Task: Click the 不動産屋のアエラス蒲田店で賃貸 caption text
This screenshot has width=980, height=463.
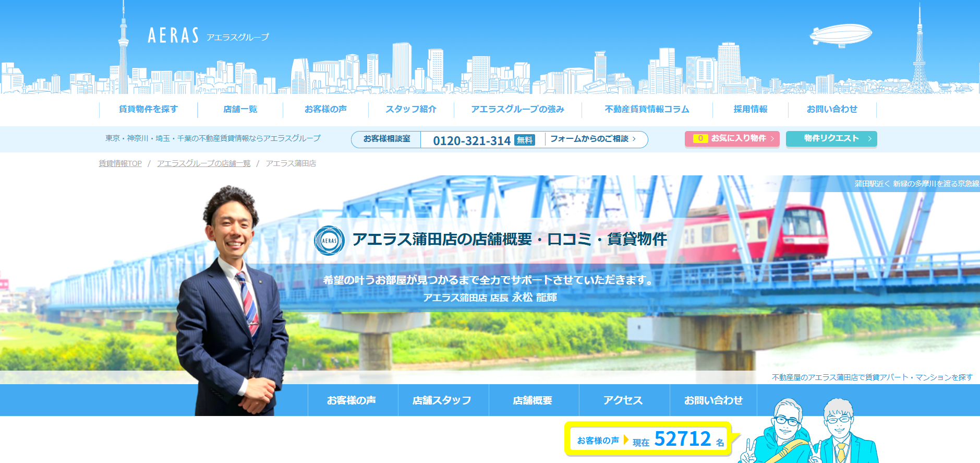Action: [x=872, y=377]
